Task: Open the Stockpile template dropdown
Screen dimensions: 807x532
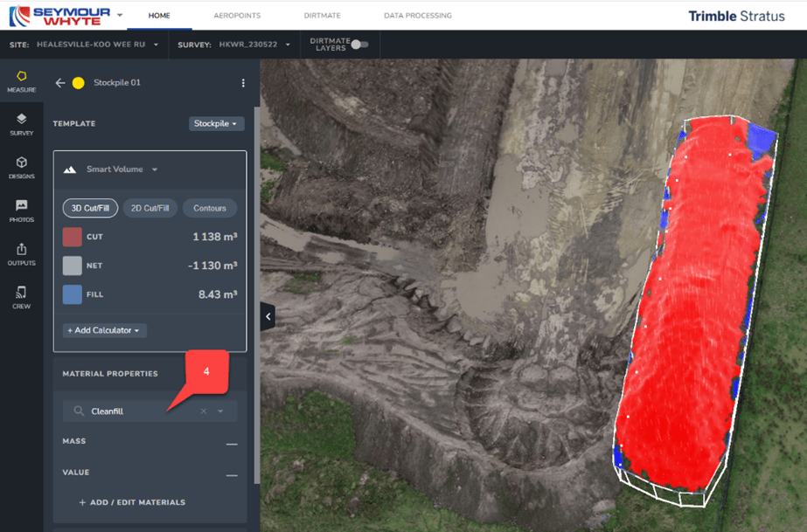Action: tap(216, 124)
